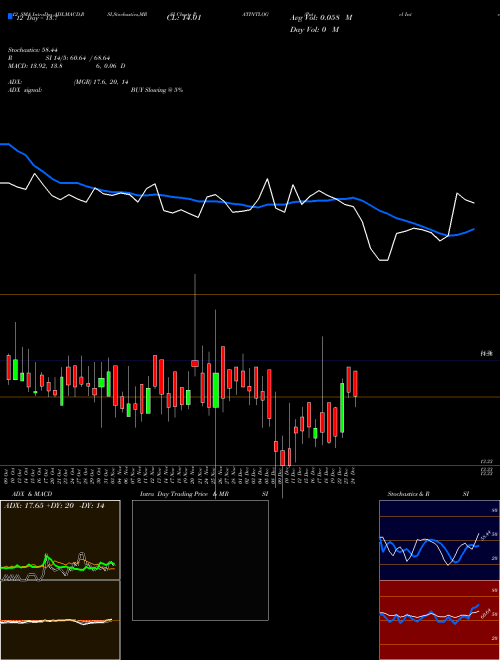Click the white price line peak at far right
Viewport: 500px width, 660px height.
click(x=457, y=194)
